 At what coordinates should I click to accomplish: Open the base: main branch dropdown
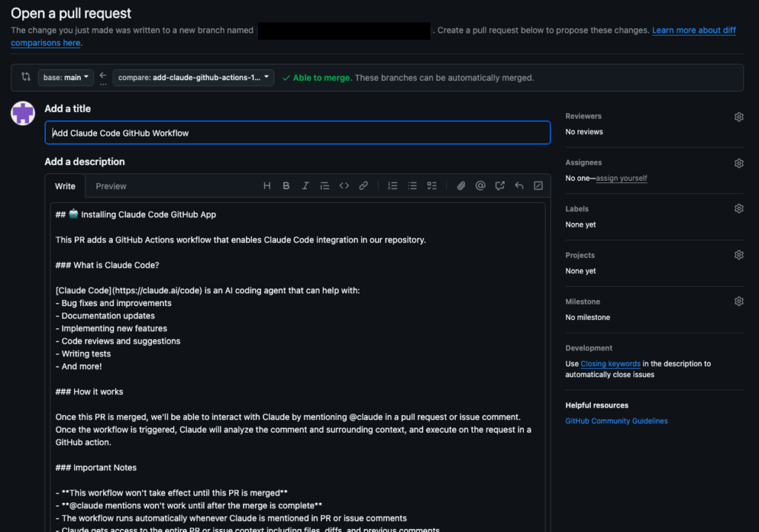(66, 78)
